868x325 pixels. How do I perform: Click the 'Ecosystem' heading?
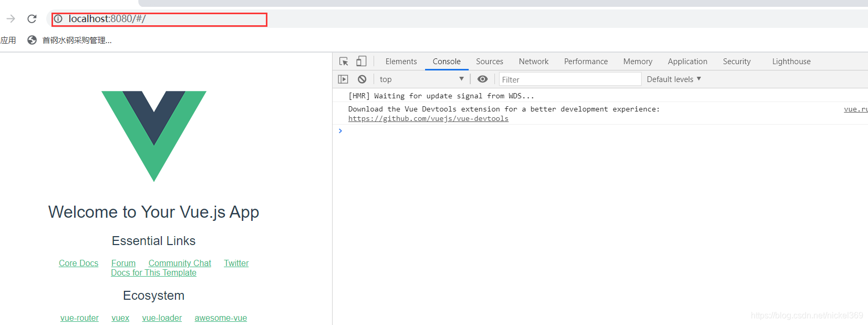(154, 296)
